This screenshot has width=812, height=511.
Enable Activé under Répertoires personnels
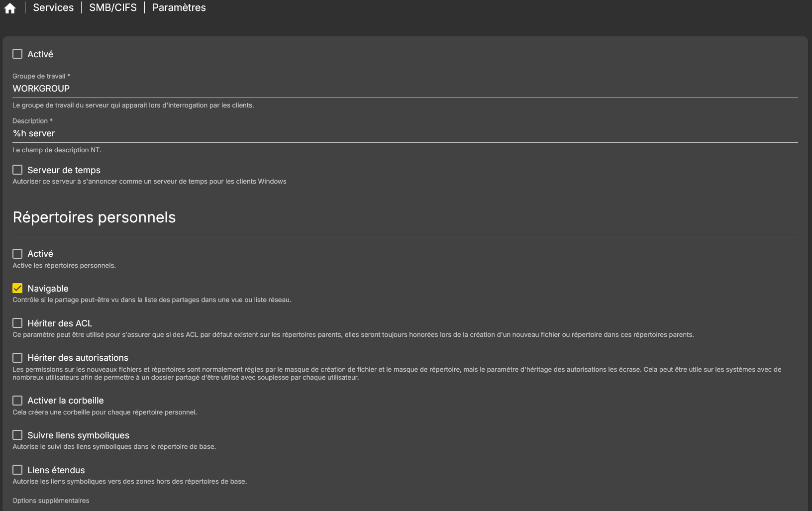click(17, 254)
